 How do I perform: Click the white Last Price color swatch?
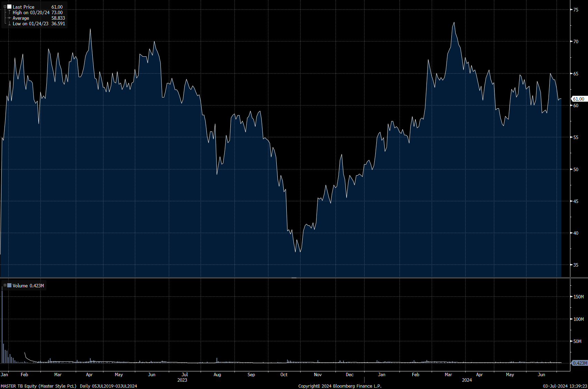click(x=9, y=7)
